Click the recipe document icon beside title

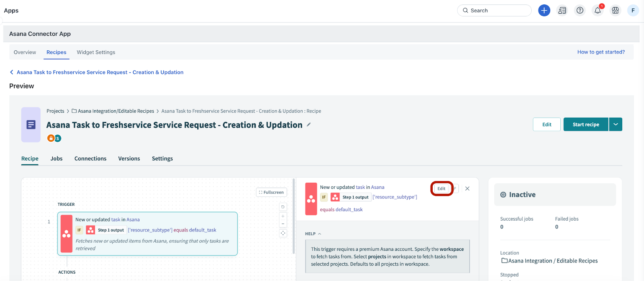(31, 125)
